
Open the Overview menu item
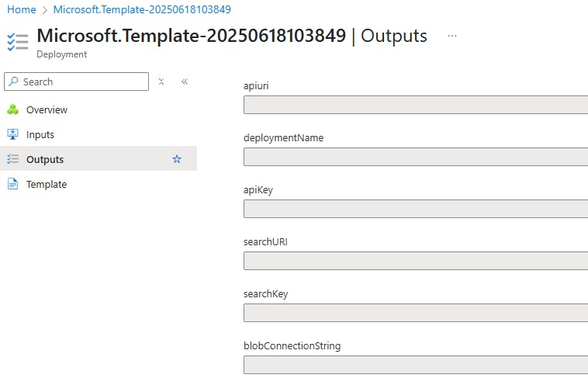tap(47, 109)
